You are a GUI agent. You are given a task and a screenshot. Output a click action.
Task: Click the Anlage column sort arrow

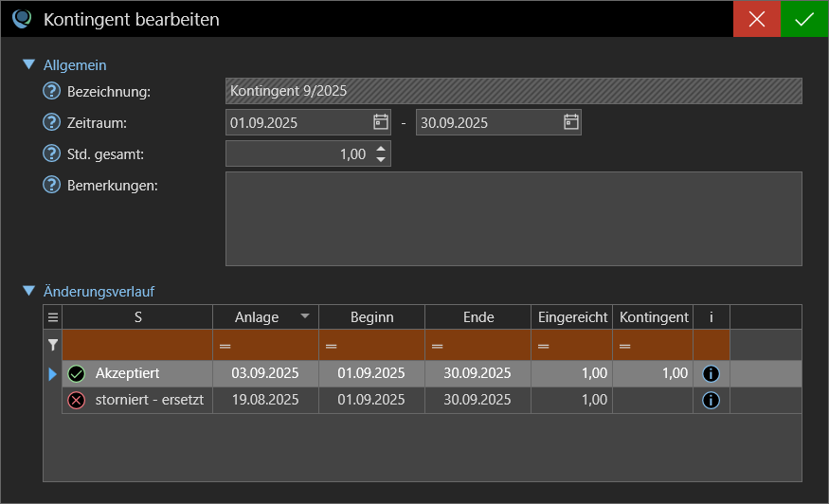pos(304,316)
